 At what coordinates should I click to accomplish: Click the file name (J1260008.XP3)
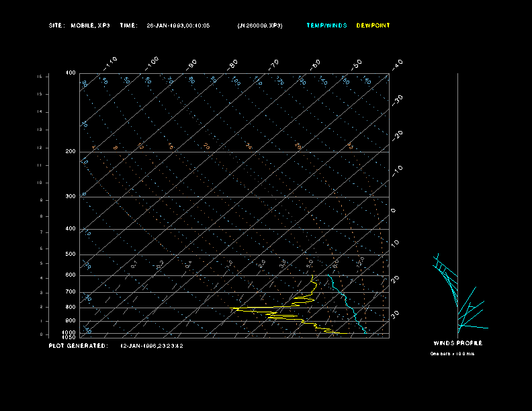pos(259,26)
